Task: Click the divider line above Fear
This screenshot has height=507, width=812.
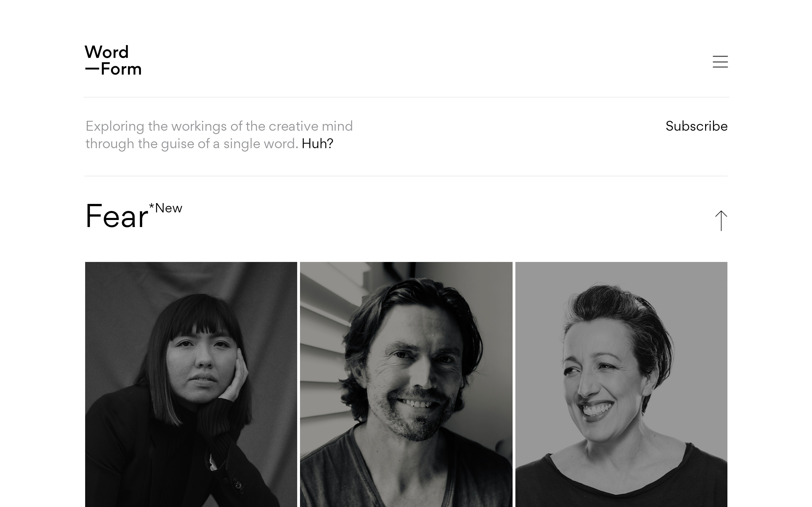Action: [x=406, y=176]
